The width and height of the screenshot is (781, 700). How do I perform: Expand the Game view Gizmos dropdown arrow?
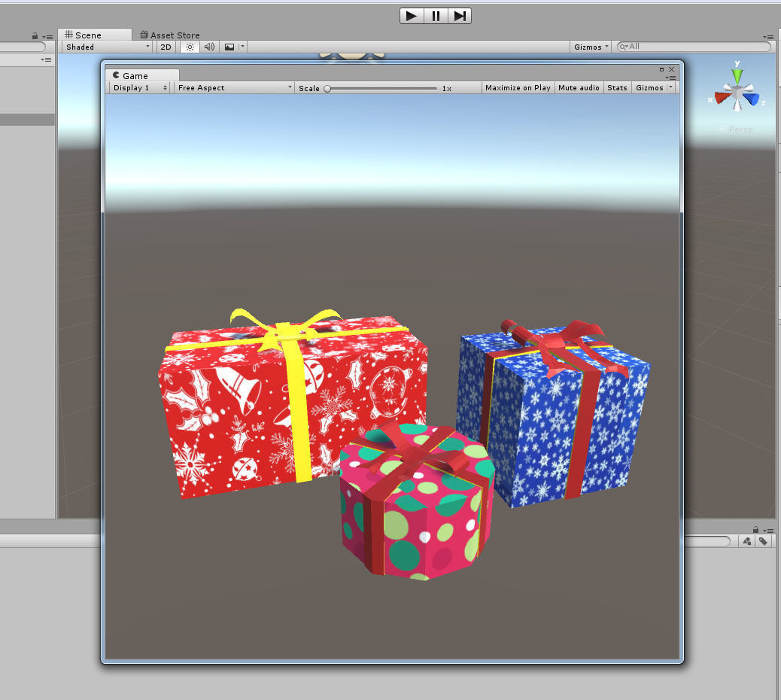(x=671, y=87)
